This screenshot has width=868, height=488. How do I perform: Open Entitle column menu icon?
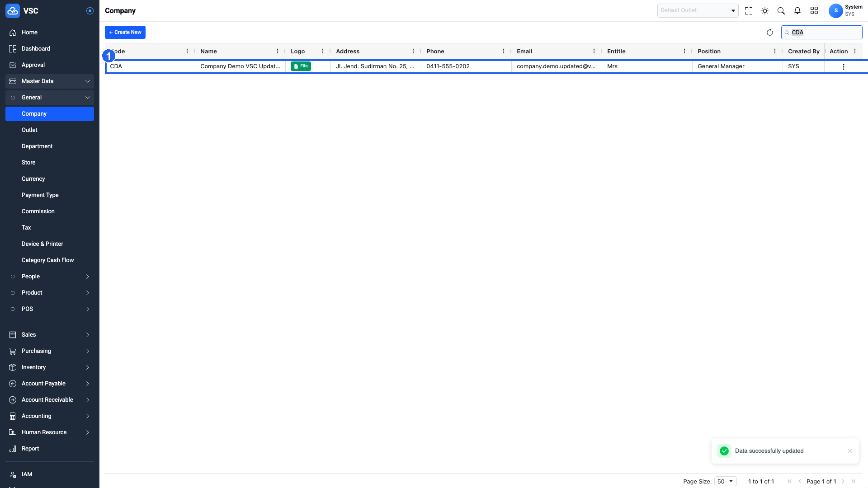684,52
